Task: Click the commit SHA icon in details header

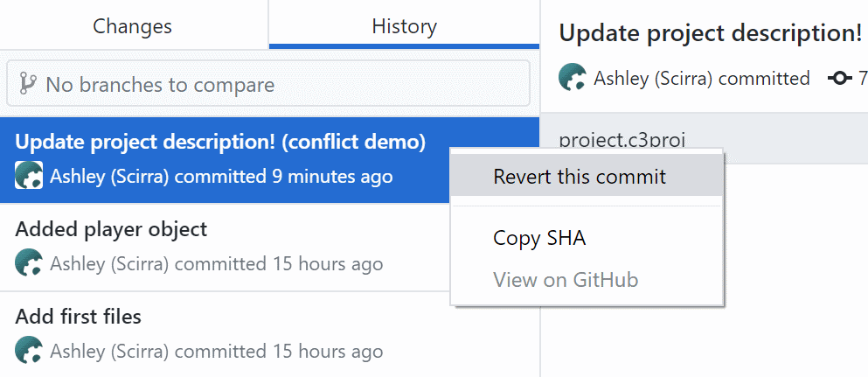Action: (840, 79)
